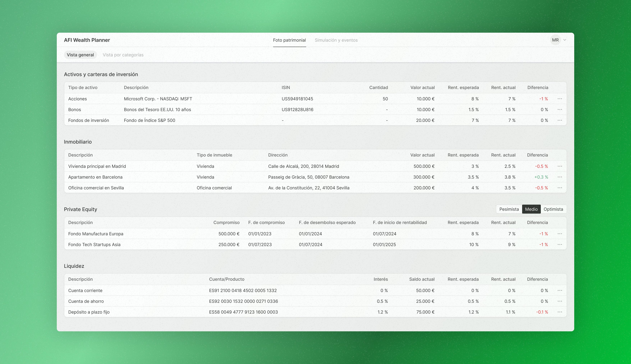The width and height of the screenshot is (631, 364).
Task: Keep the Medio scenario selected
Action: tap(531, 209)
